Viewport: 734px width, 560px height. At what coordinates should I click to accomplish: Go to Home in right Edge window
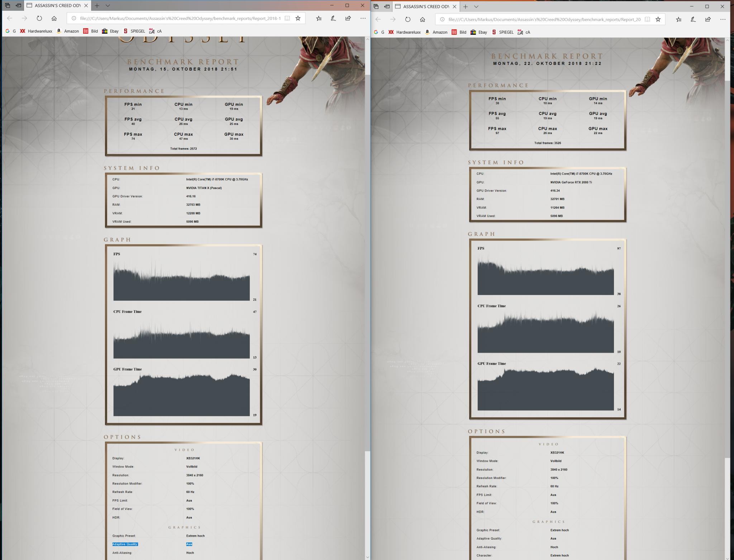point(423,19)
